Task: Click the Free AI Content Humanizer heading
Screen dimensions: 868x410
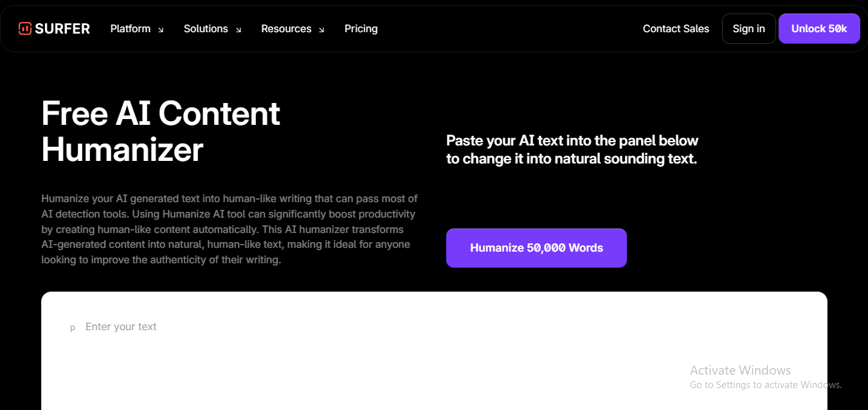Action: pyautogui.click(x=161, y=131)
